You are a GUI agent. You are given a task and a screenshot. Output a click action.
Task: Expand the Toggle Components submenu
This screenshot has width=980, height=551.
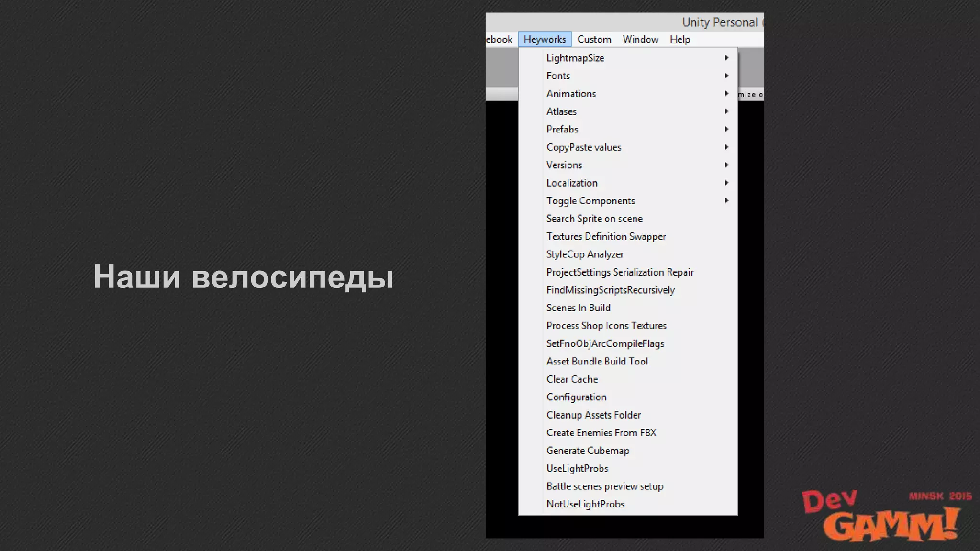coord(628,201)
